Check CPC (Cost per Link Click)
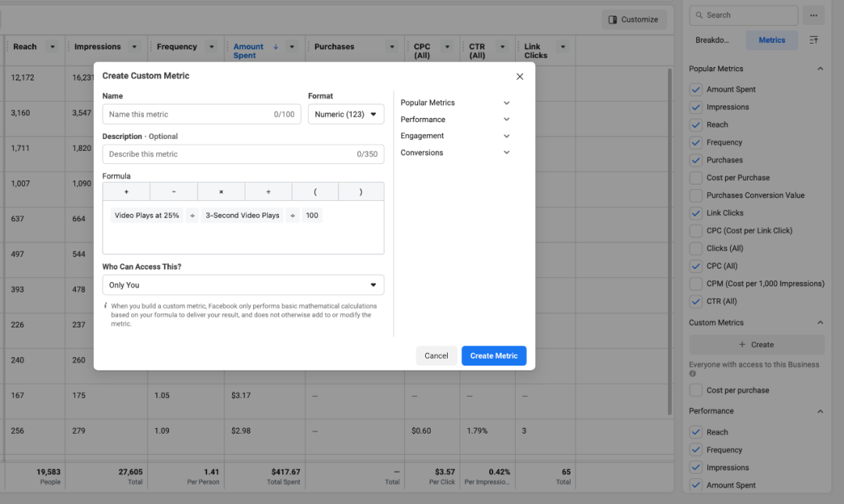 pos(696,231)
